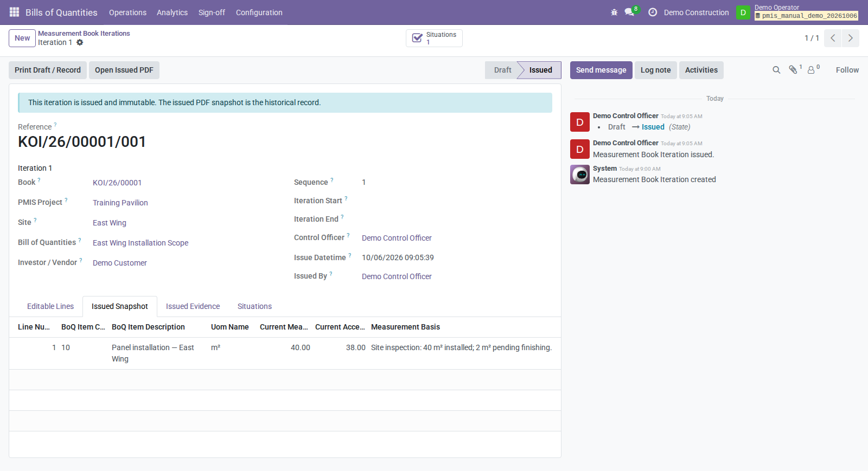Screen dimensions: 868x471
Task: Select the Issued Snapshot tab
Action: pos(119,306)
